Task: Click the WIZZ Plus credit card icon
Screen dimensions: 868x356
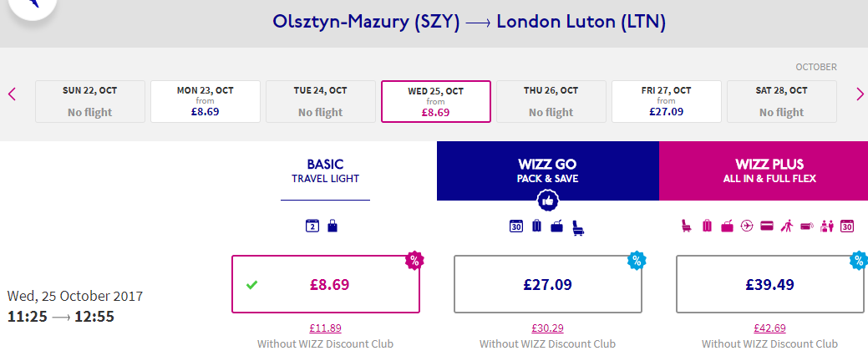Action: (x=767, y=226)
